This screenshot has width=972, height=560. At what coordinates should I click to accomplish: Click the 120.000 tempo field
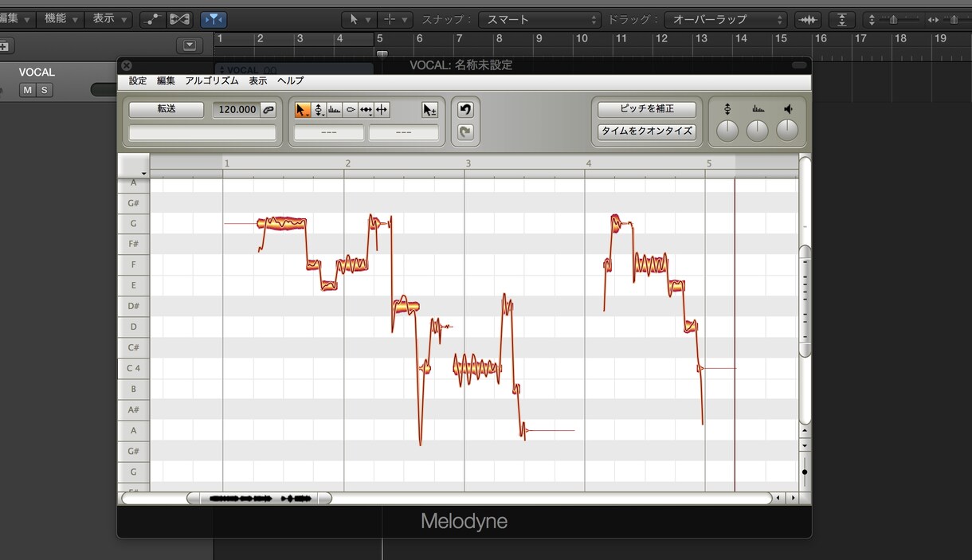click(x=237, y=110)
